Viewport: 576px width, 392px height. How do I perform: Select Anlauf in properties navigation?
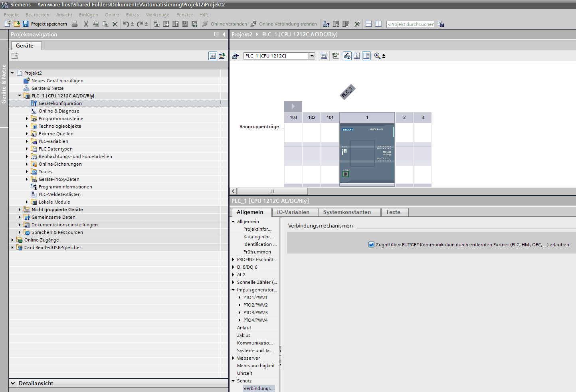click(244, 328)
